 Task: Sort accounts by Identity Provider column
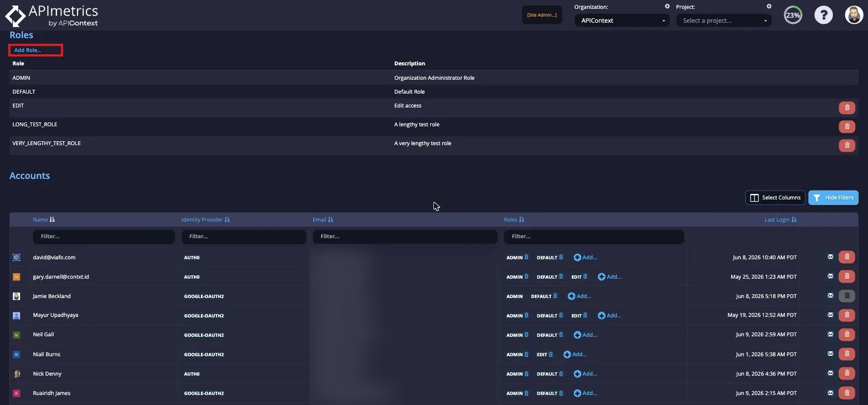pos(205,219)
